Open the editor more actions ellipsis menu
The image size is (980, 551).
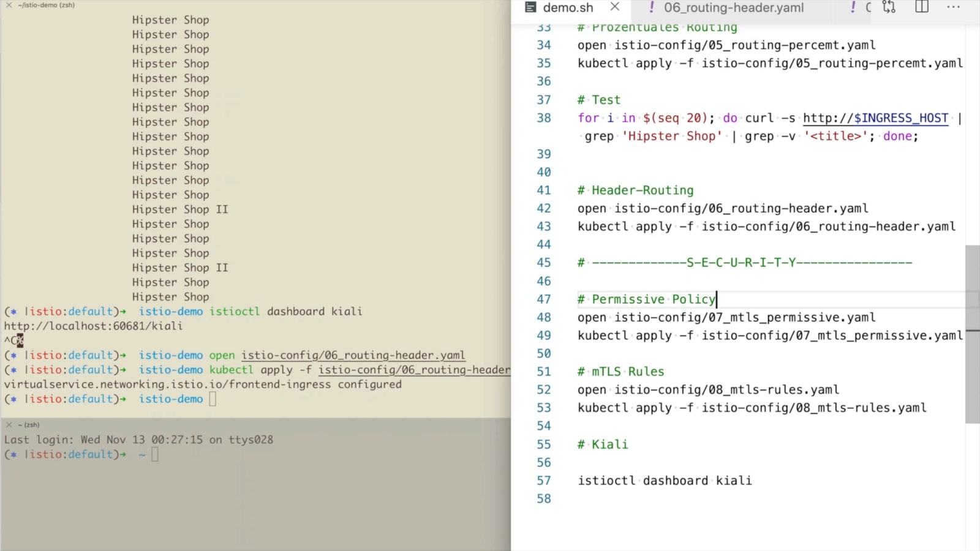pyautogui.click(x=954, y=7)
